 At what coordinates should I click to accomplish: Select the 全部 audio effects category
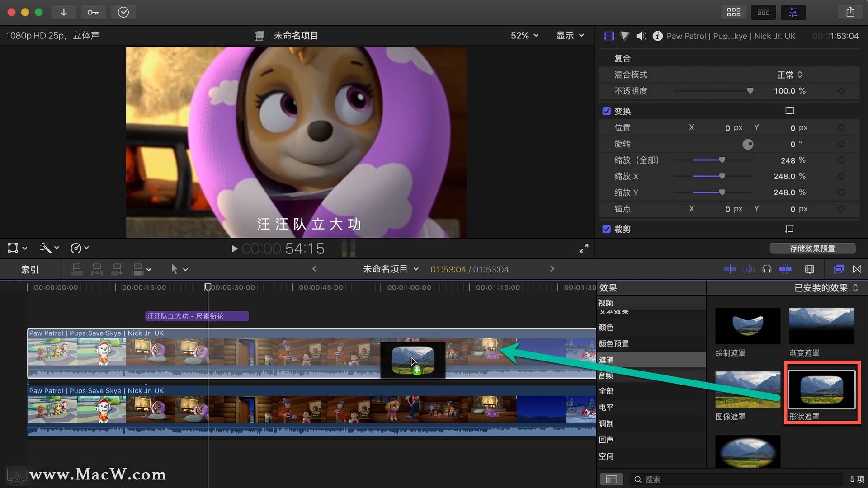point(651,391)
